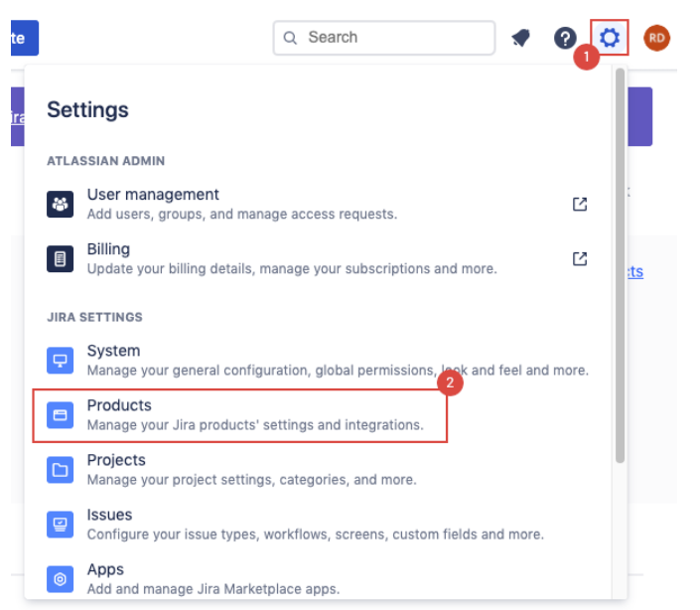700x610 pixels.
Task: Open the RD user avatar menu
Action: coord(656,39)
